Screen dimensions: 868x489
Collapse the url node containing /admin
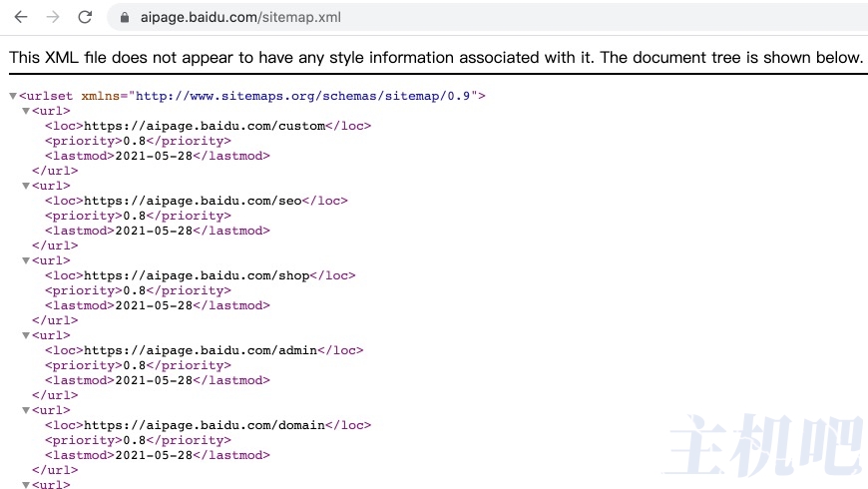click(x=26, y=335)
